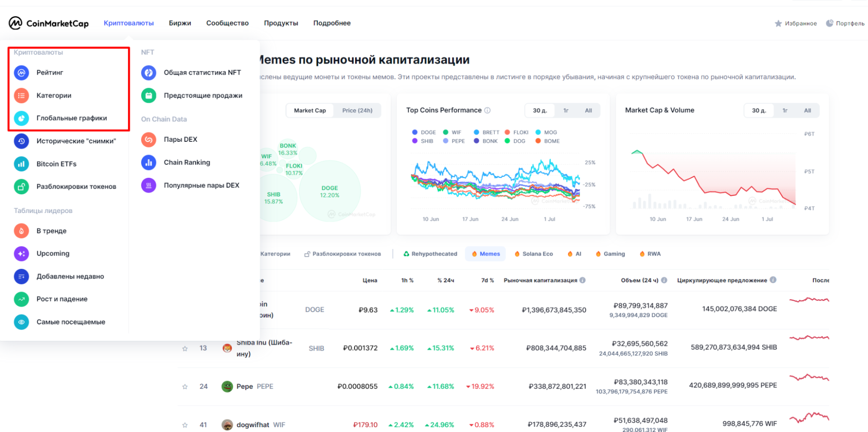
Task: Switch to the Gaming category tab
Action: 610,254
